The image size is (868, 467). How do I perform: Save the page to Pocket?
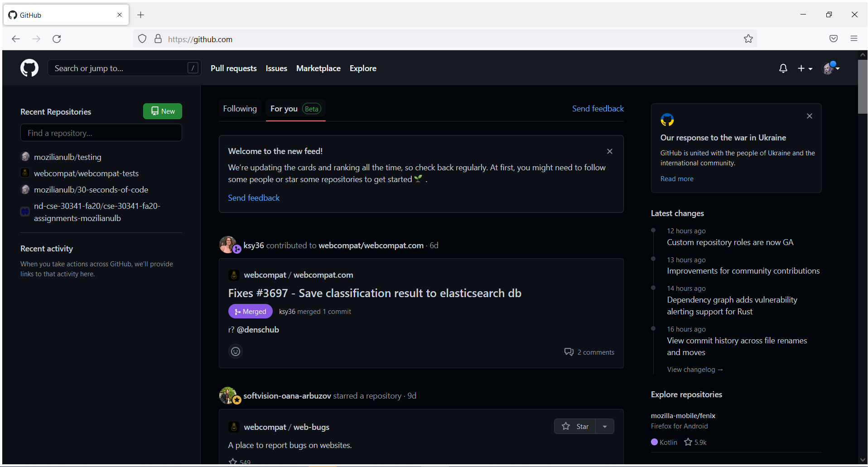[833, 39]
